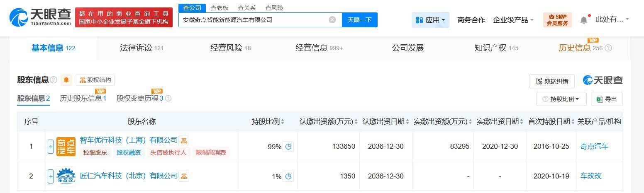Open the 企业级产品 dropdown

point(513,20)
